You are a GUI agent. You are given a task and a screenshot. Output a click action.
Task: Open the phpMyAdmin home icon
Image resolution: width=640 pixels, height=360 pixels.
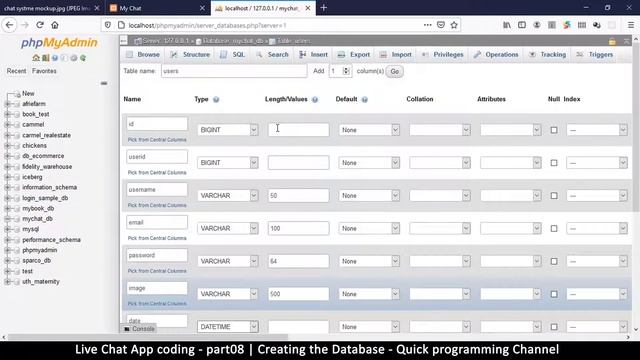(36, 58)
